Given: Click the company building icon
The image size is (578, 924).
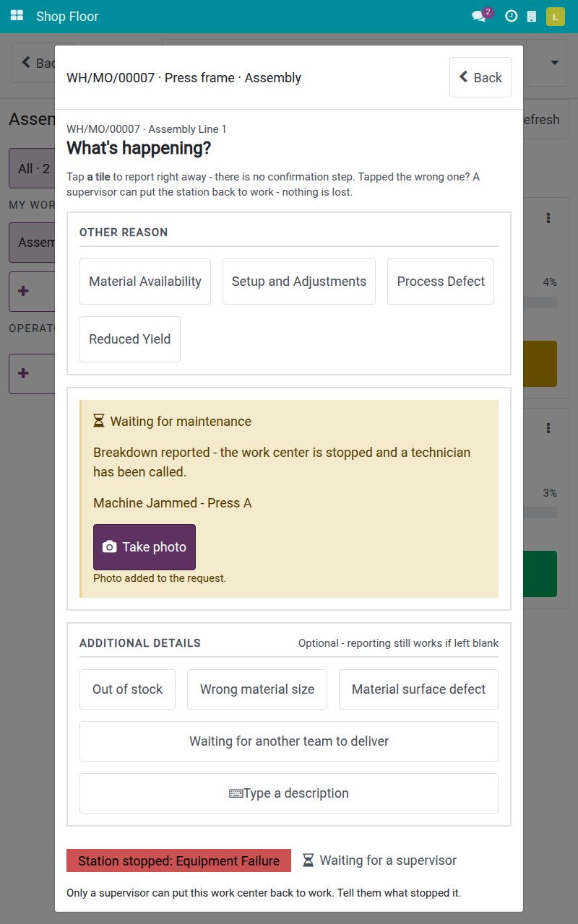Looking at the screenshot, I should pos(532,16).
